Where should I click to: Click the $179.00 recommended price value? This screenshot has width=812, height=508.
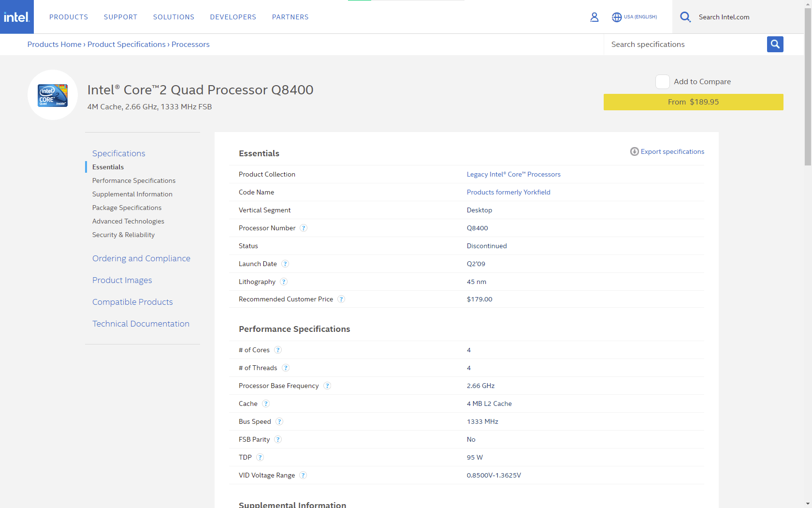coord(479,299)
